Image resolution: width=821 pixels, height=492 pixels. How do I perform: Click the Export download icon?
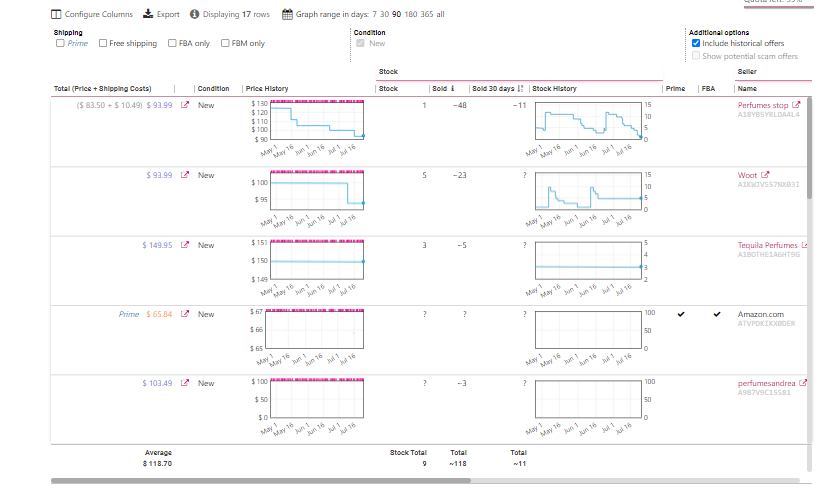[148, 14]
